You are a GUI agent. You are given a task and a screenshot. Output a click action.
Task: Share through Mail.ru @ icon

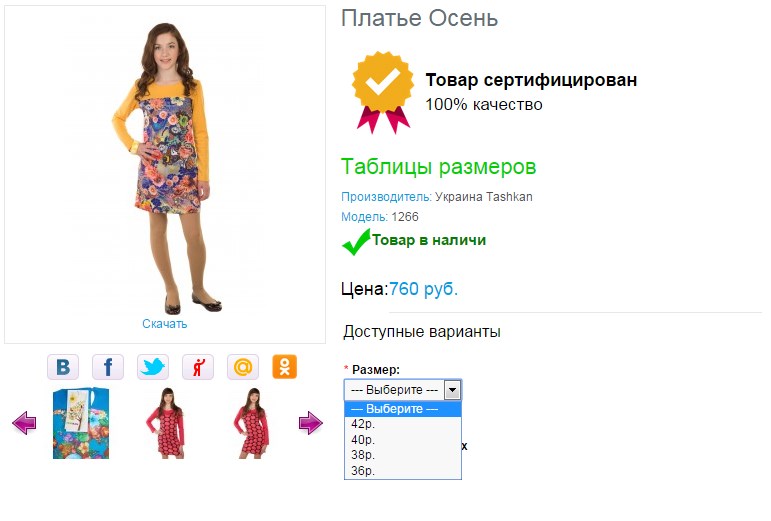pos(243,367)
